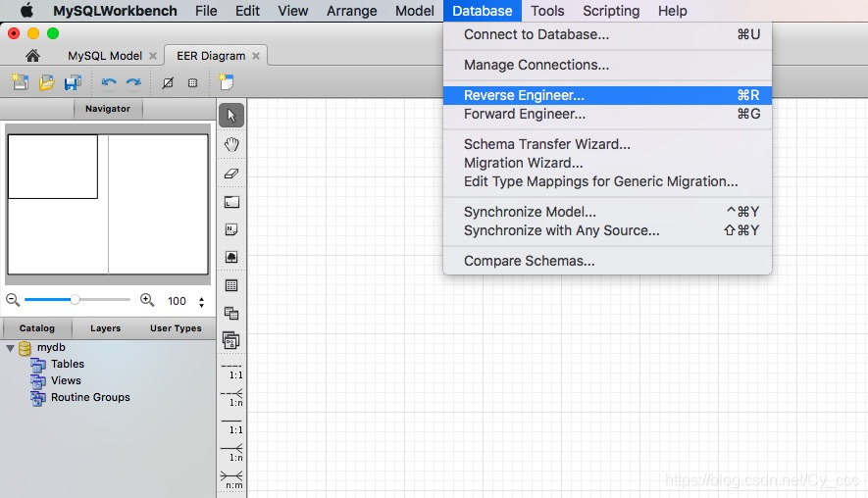Open the View menu
Screen dimensions: 868x498
click(x=293, y=11)
